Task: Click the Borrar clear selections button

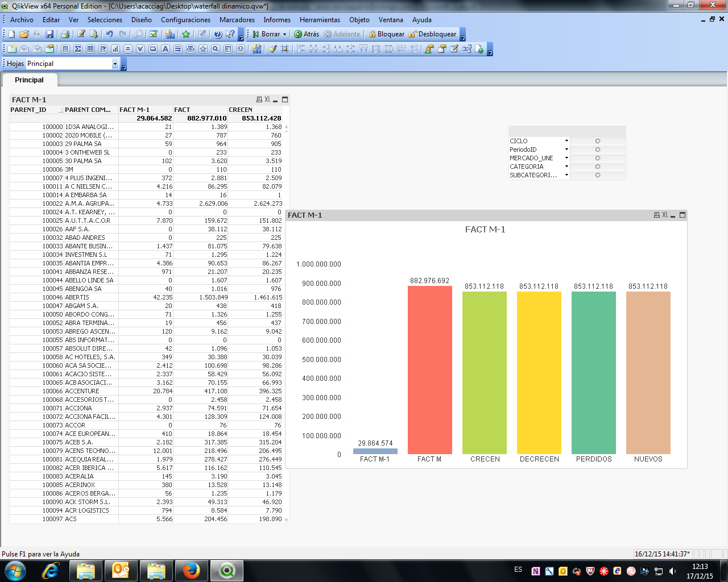Action: (x=266, y=34)
